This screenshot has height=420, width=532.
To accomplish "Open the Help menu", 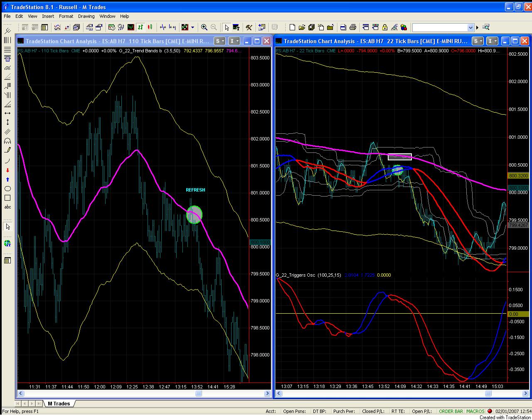I will click(125, 16).
